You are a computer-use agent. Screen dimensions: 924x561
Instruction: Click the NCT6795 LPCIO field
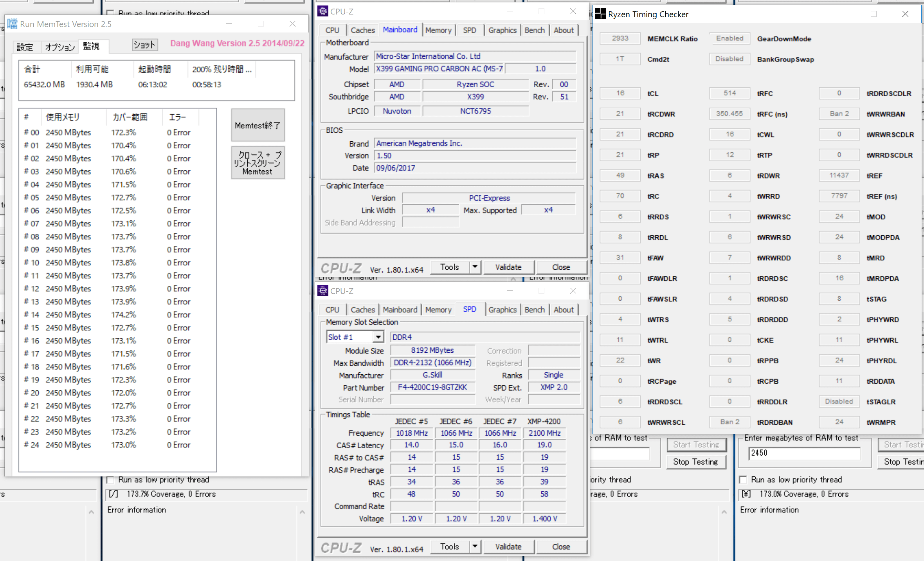tap(475, 111)
